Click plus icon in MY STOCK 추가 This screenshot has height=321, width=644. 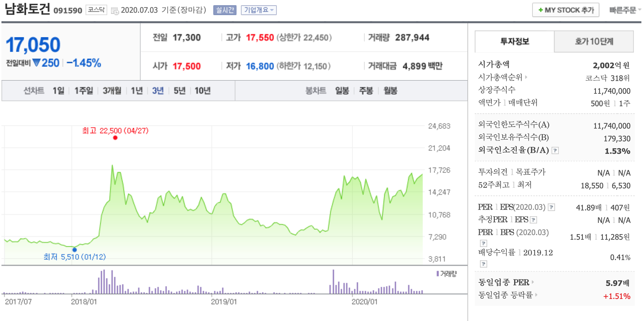click(541, 10)
